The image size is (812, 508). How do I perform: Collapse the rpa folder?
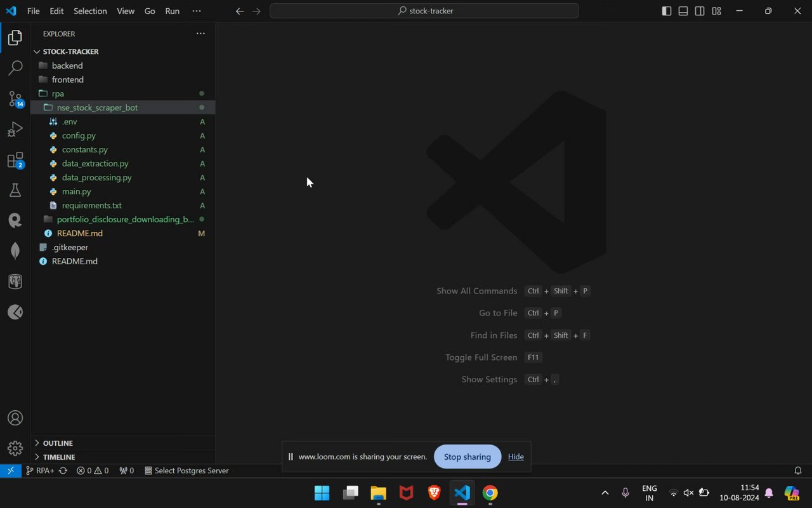pyautogui.click(x=123, y=93)
